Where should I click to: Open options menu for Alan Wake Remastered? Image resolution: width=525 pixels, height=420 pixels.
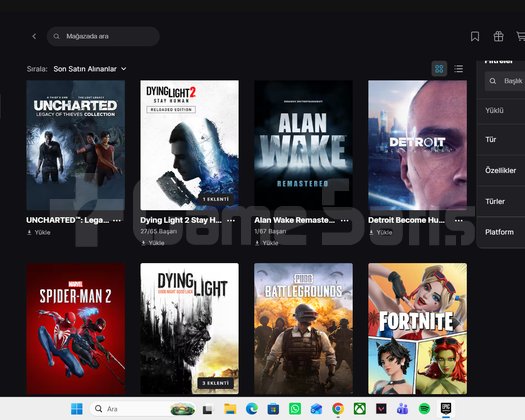(x=345, y=220)
